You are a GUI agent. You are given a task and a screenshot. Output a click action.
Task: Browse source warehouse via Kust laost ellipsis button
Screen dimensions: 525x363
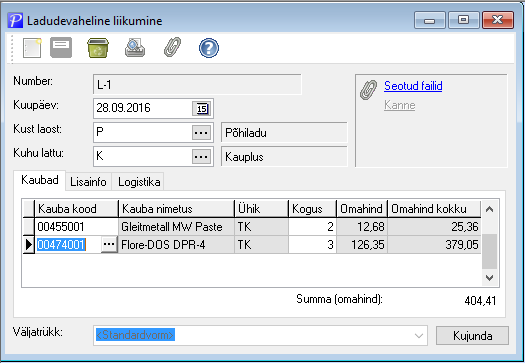pyautogui.click(x=201, y=133)
